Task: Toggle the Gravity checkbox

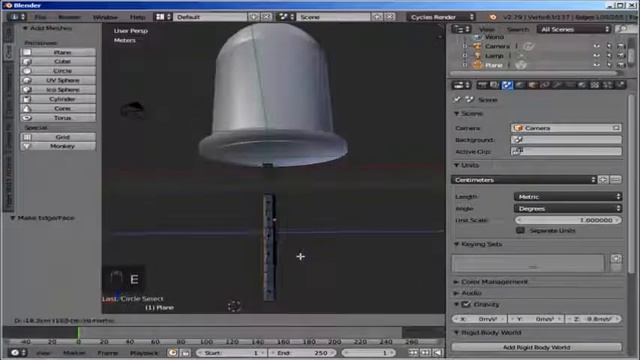Action: (466, 304)
